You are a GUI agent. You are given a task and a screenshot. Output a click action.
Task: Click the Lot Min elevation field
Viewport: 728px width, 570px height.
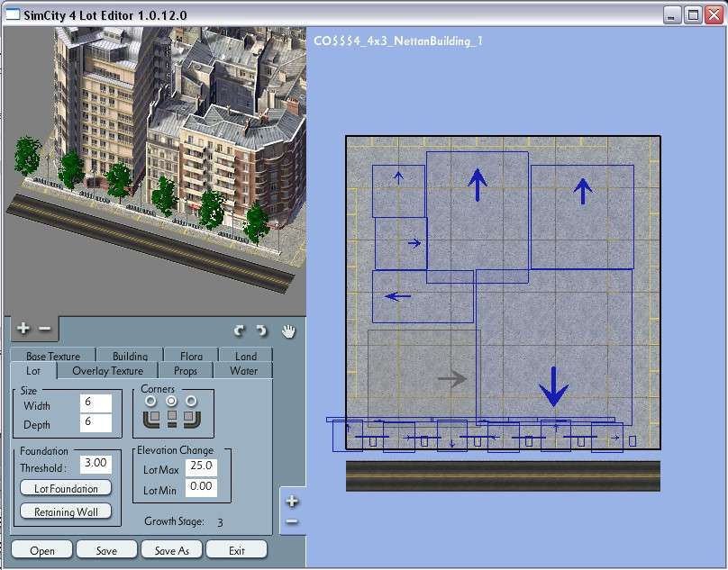tap(201, 488)
